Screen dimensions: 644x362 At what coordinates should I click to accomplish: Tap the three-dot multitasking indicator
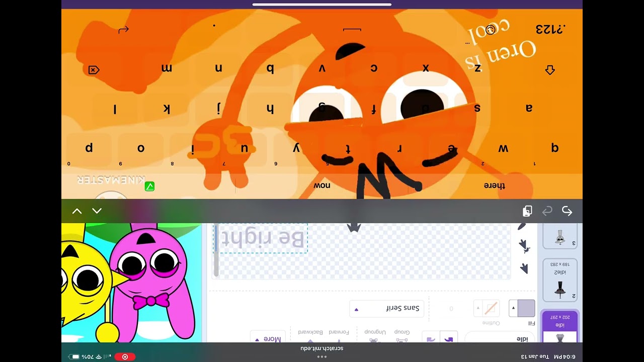tap(322, 357)
